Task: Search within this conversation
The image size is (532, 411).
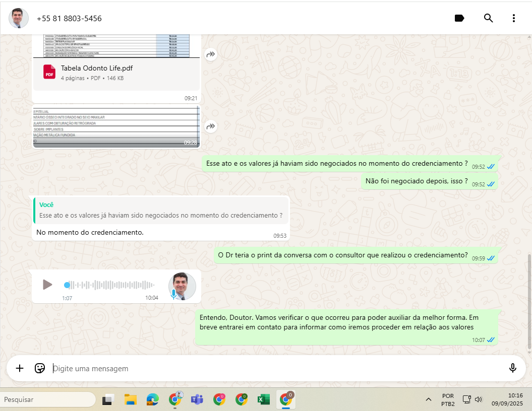Action: coord(488,18)
